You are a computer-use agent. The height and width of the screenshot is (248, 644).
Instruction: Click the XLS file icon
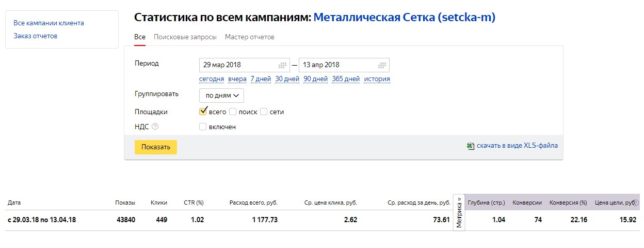click(x=471, y=146)
